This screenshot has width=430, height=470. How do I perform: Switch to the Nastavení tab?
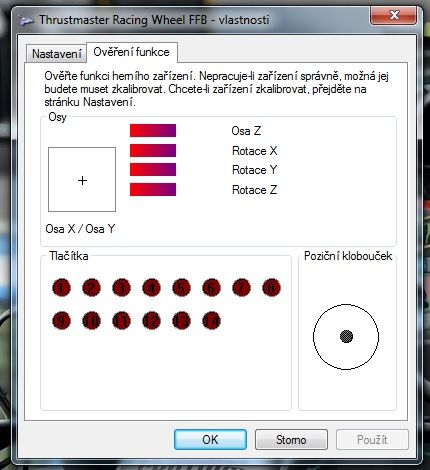(57, 54)
